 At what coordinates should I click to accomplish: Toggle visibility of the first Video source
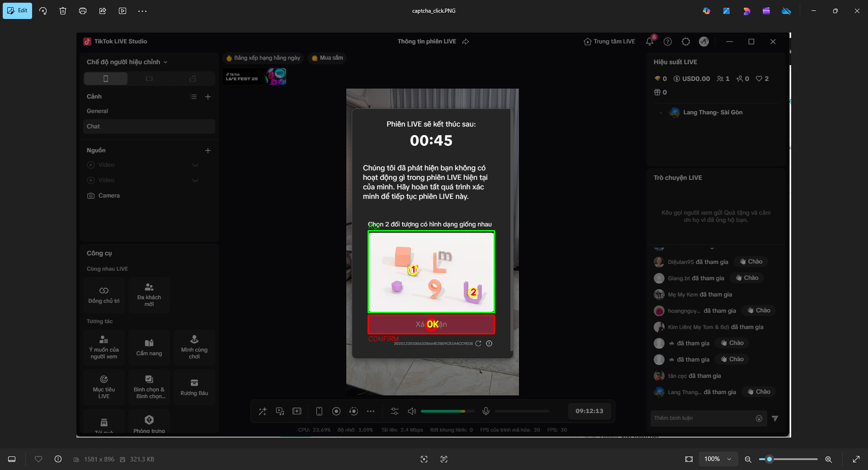pos(195,165)
